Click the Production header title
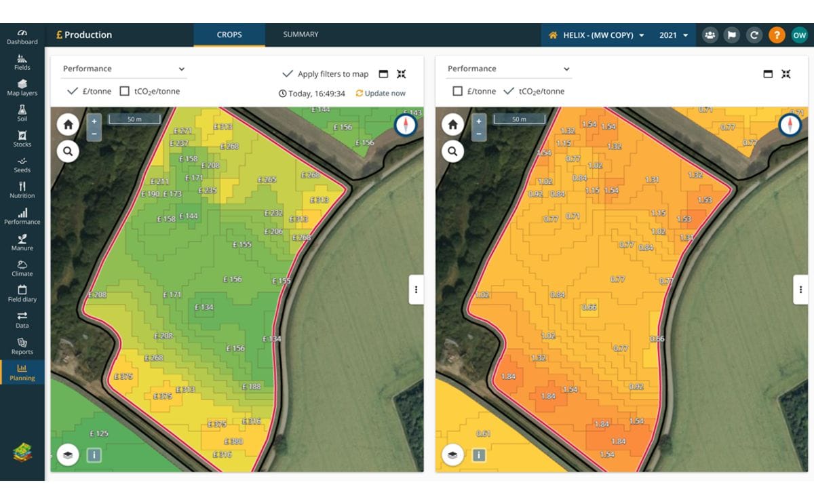814x504 pixels. (x=84, y=35)
